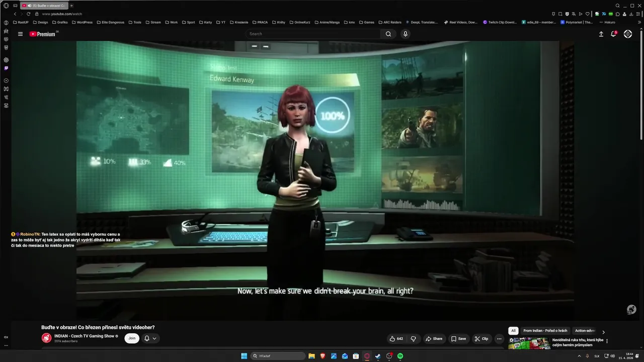
Task: Open the YouTube guide hamburger menu
Action: tap(20, 34)
